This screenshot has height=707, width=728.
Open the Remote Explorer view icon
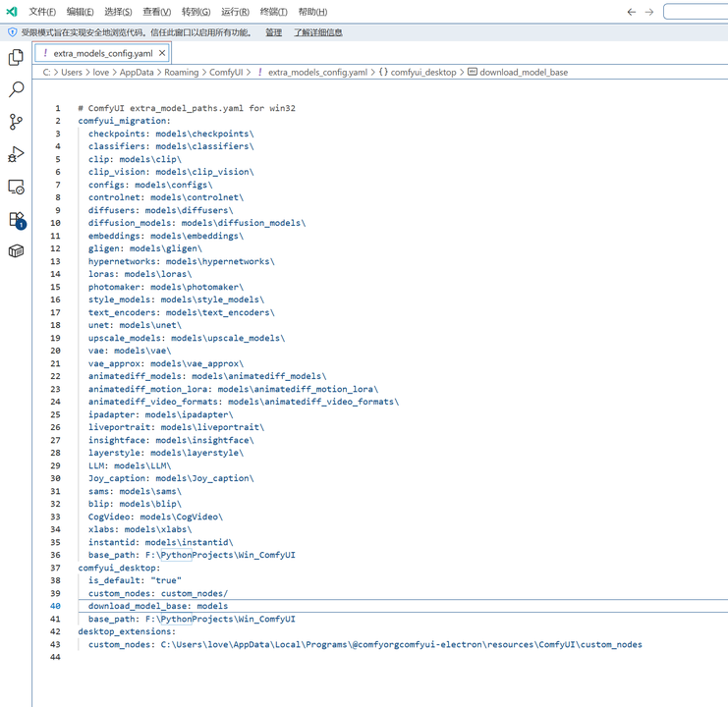(16, 187)
